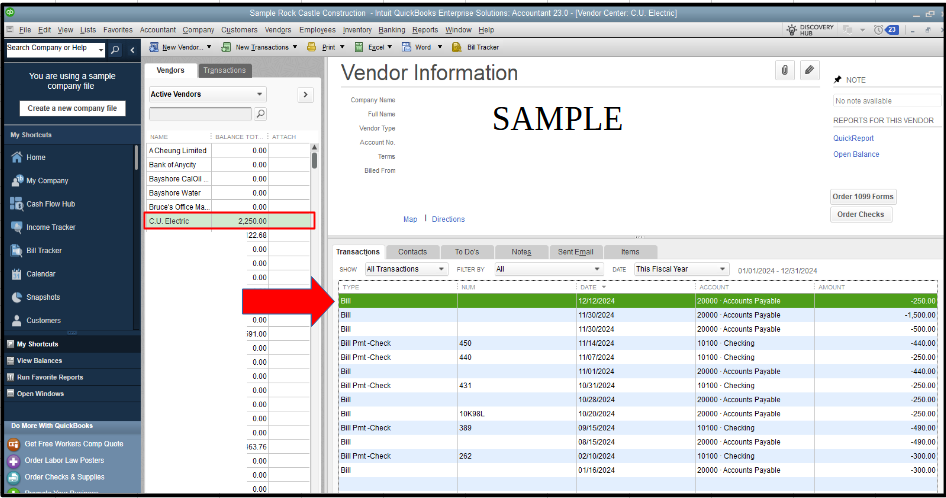Open the Reports menu

[x=425, y=30]
